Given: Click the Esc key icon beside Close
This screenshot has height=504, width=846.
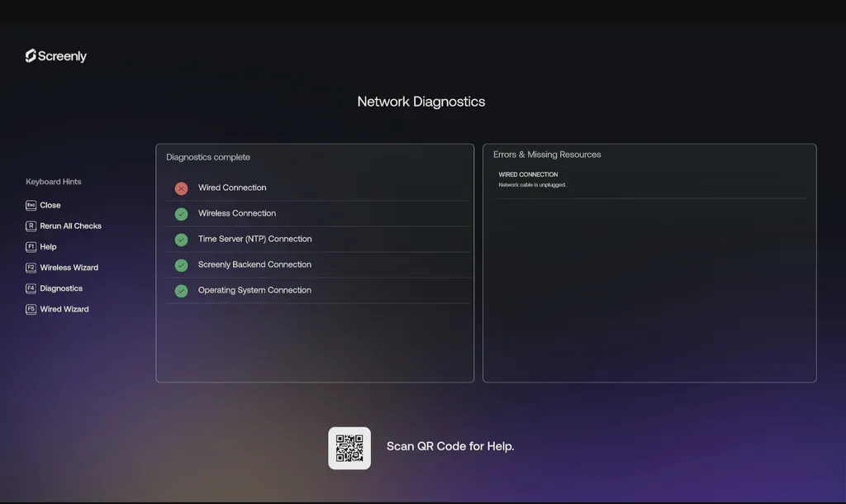Looking at the screenshot, I should (x=31, y=205).
